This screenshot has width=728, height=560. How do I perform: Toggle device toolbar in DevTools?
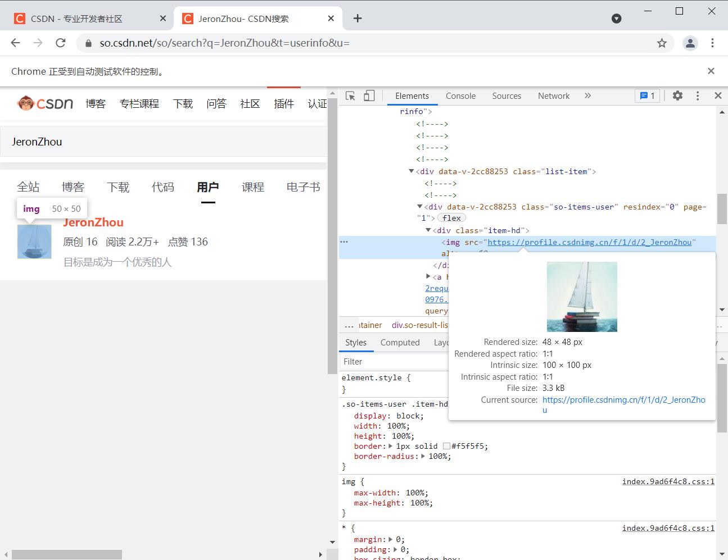tap(369, 96)
